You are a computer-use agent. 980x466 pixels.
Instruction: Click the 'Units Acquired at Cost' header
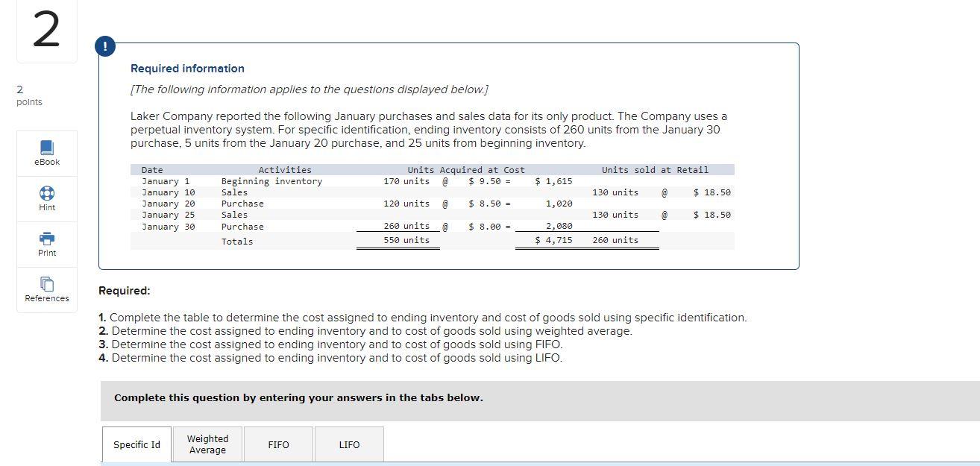click(466, 170)
